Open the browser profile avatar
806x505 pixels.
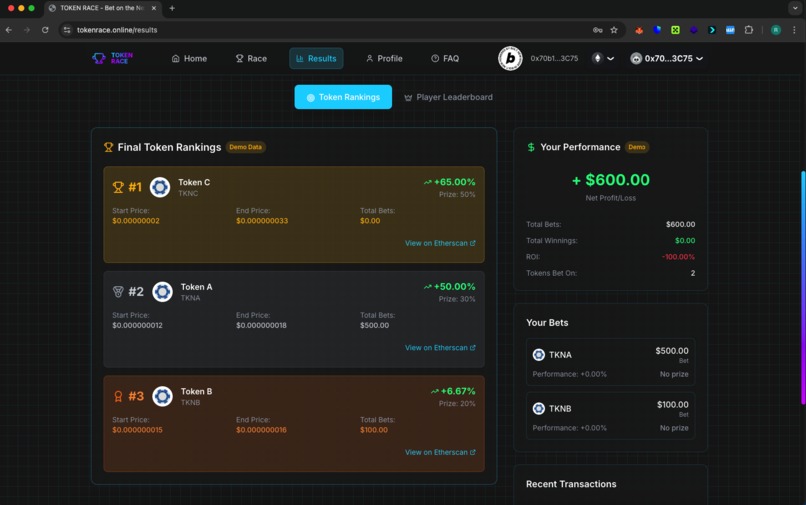776,30
